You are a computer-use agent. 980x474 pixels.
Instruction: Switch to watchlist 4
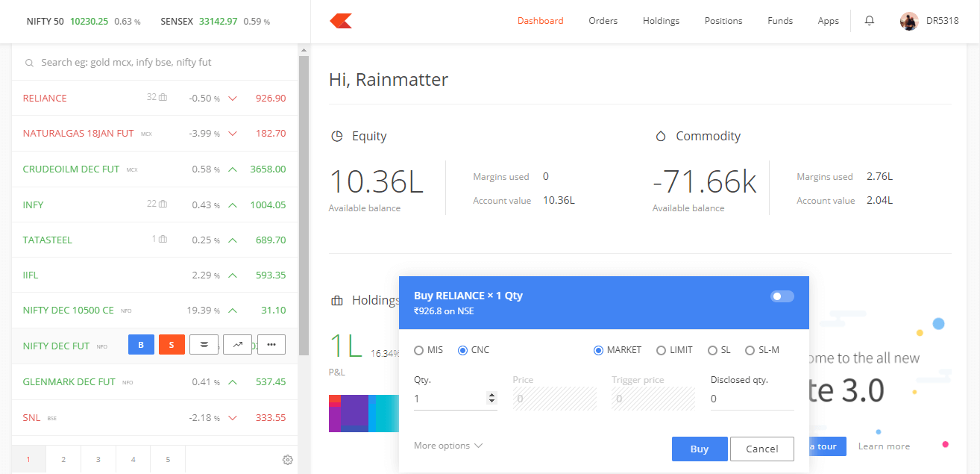133,460
